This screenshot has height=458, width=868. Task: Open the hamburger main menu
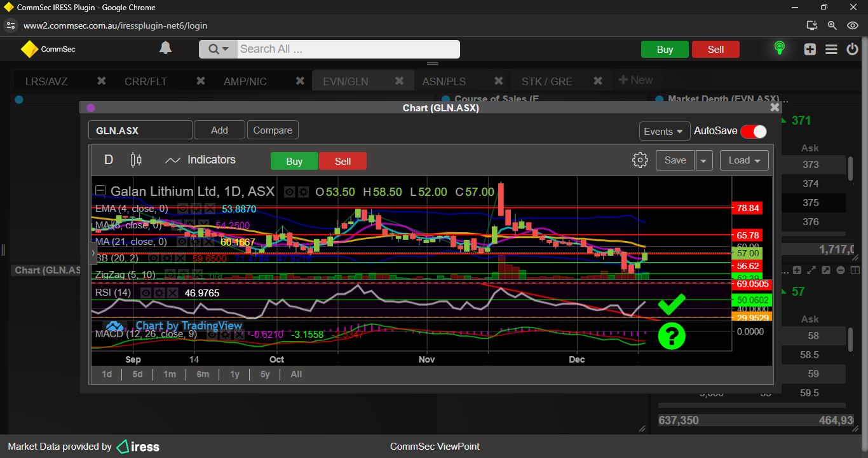831,49
